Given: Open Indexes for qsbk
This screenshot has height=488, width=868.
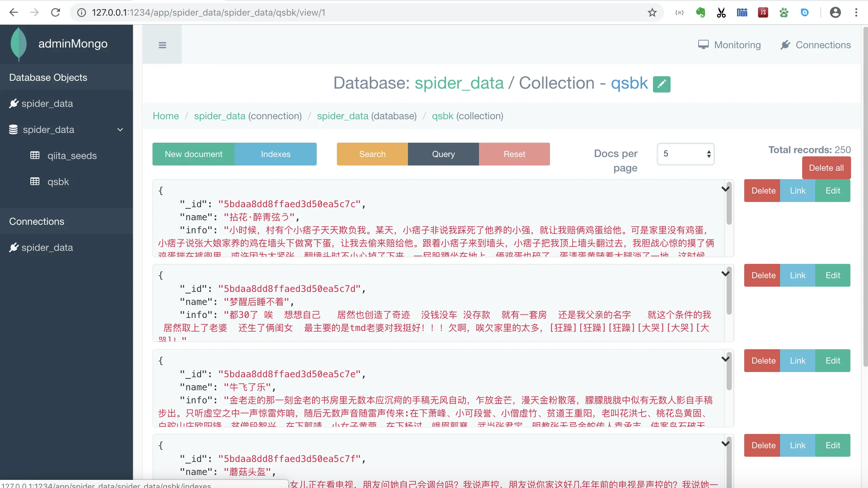Looking at the screenshot, I should [x=276, y=154].
